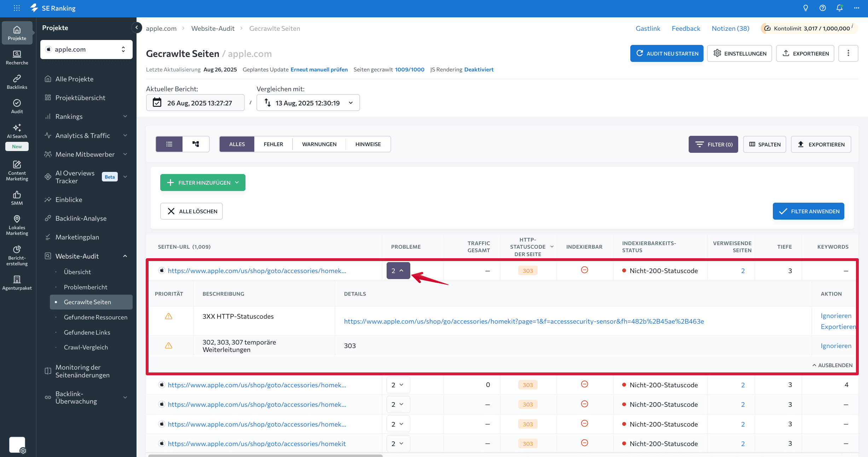The width and height of the screenshot is (868, 457).
Task: Open the lightbulb tips icon
Action: (x=806, y=8)
